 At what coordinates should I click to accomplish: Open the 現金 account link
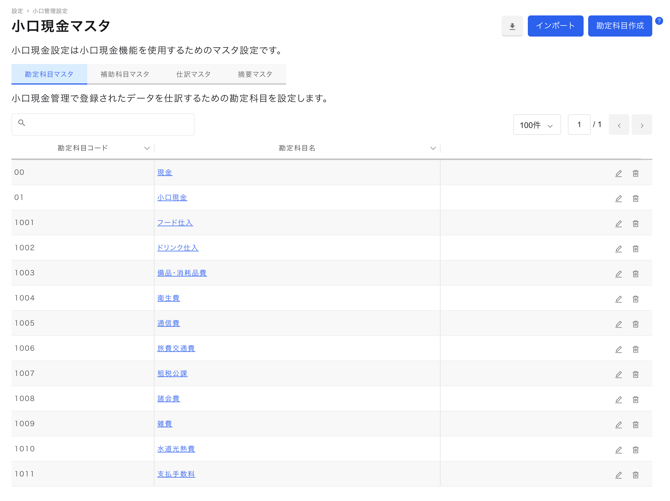coord(165,173)
